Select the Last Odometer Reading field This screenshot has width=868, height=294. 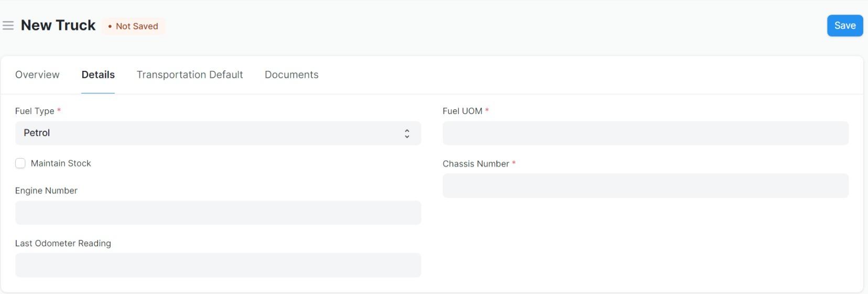[x=218, y=265]
